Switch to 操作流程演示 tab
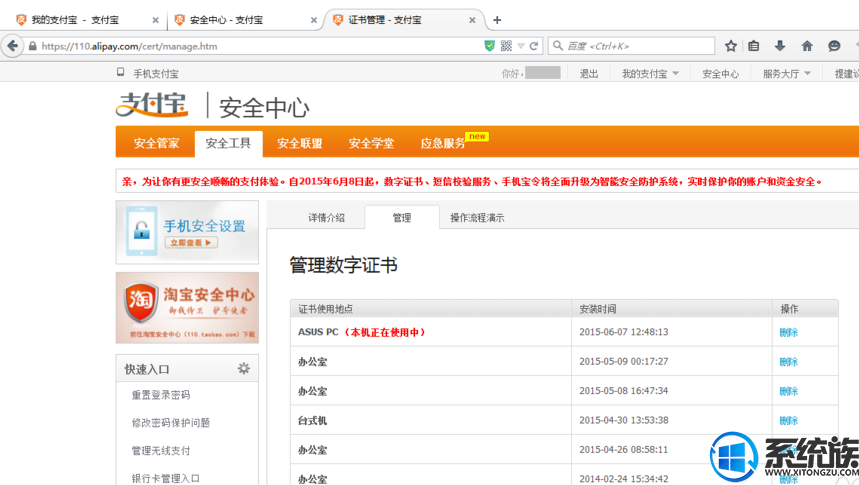Image resolution: width=859 pixels, height=485 pixels. 477,218
